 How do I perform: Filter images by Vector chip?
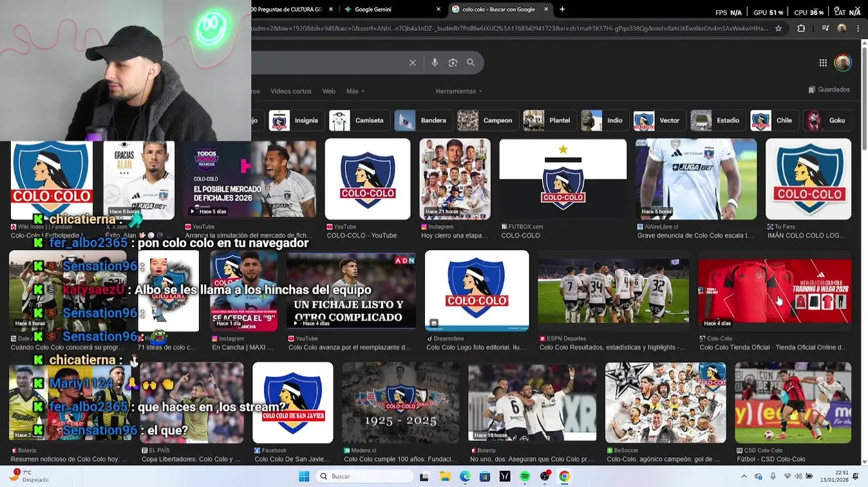click(658, 120)
